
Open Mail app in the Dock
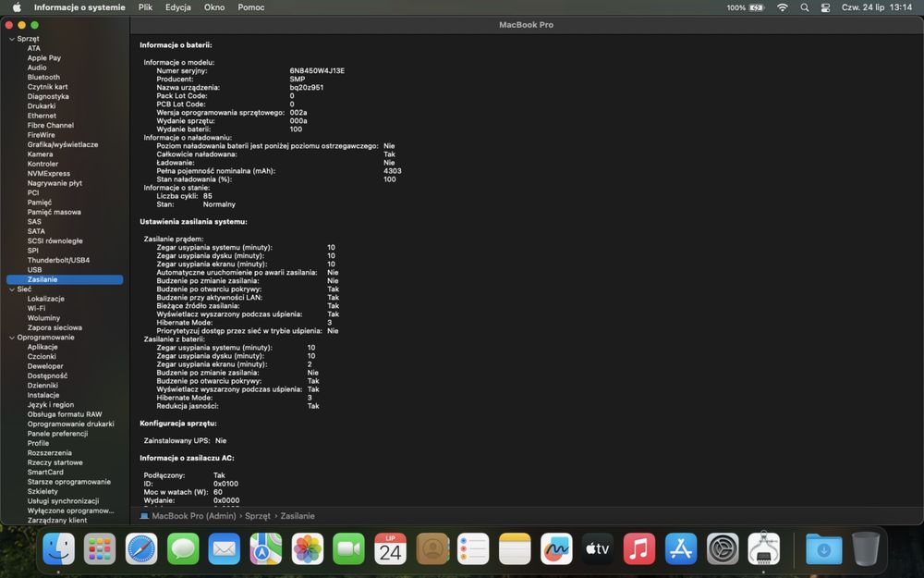point(224,549)
